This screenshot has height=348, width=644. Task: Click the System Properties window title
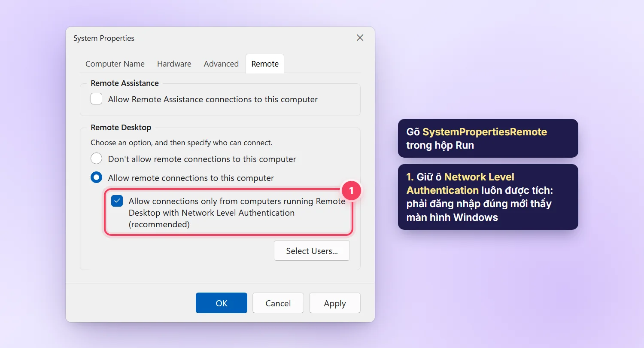pos(104,38)
